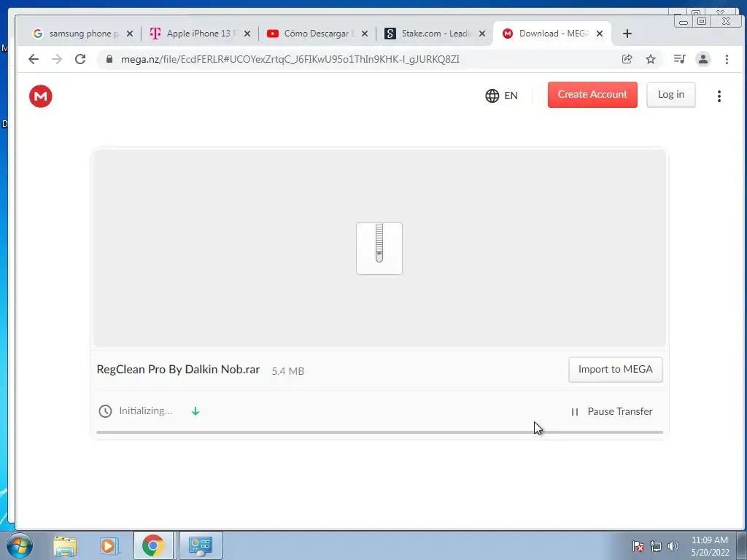Open a new browser tab

pos(627,34)
